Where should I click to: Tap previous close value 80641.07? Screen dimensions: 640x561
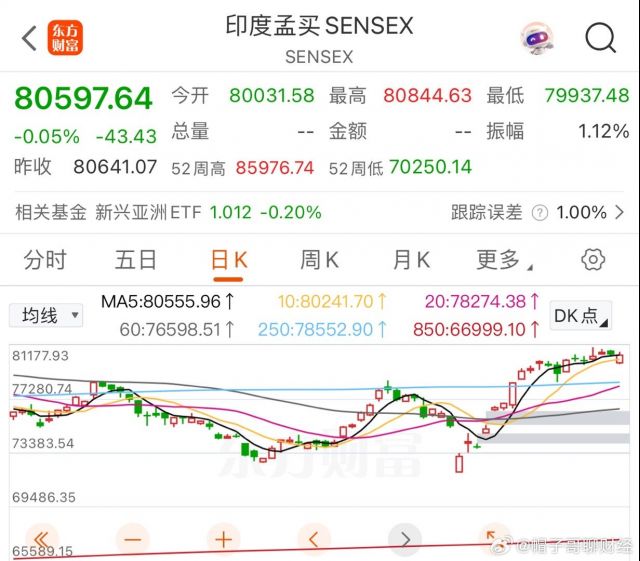(115, 167)
